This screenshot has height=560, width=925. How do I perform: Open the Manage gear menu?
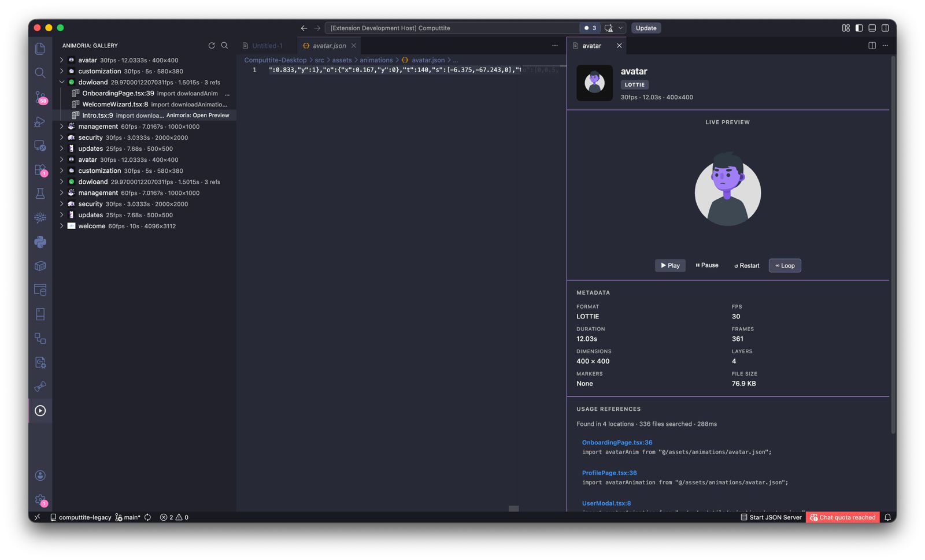[x=40, y=500]
